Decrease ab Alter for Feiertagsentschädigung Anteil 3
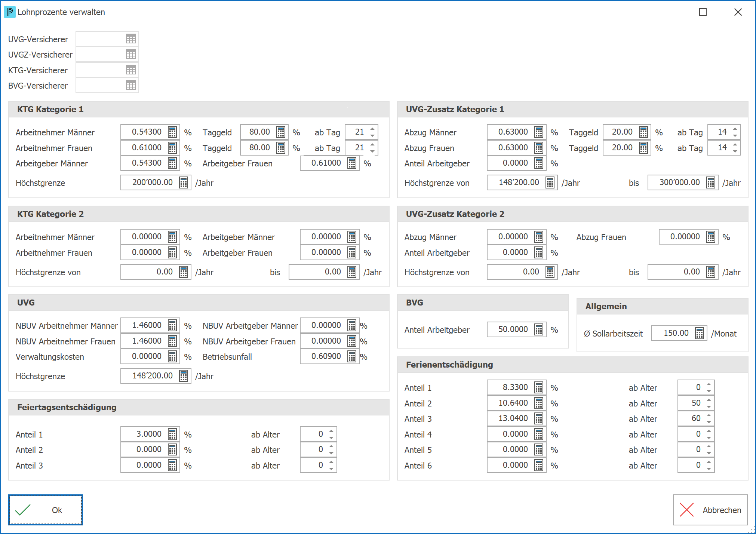 coord(331,469)
